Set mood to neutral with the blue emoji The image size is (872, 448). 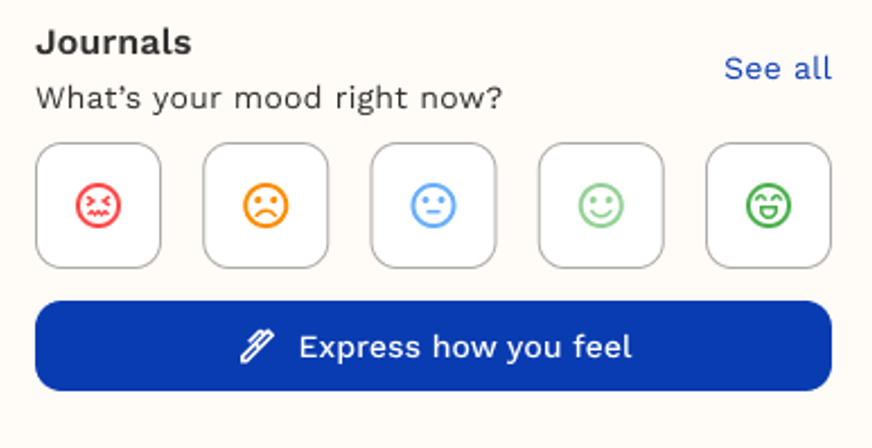click(433, 206)
